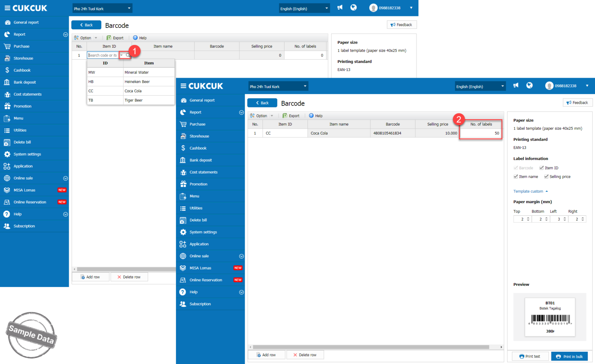Open Storehouse in the front sidebar
This screenshot has height=364, width=595.
click(x=199, y=136)
